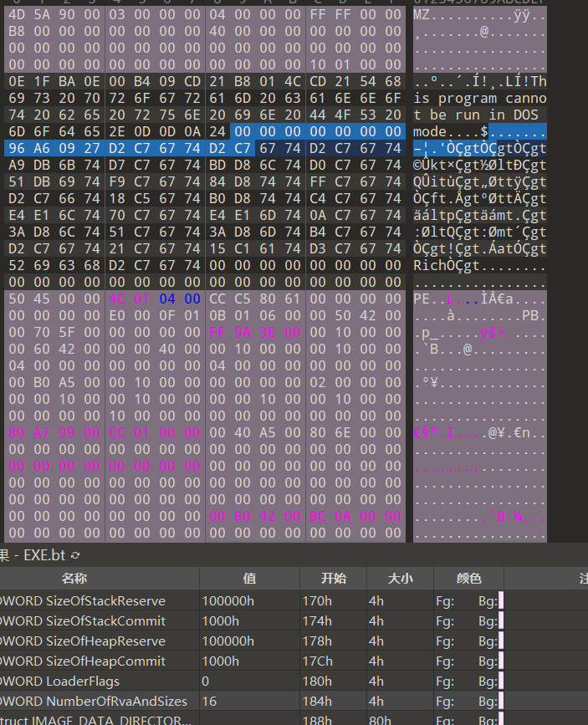Sort by the 大小 column header
This screenshot has width=588, height=725.
[400, 579]
